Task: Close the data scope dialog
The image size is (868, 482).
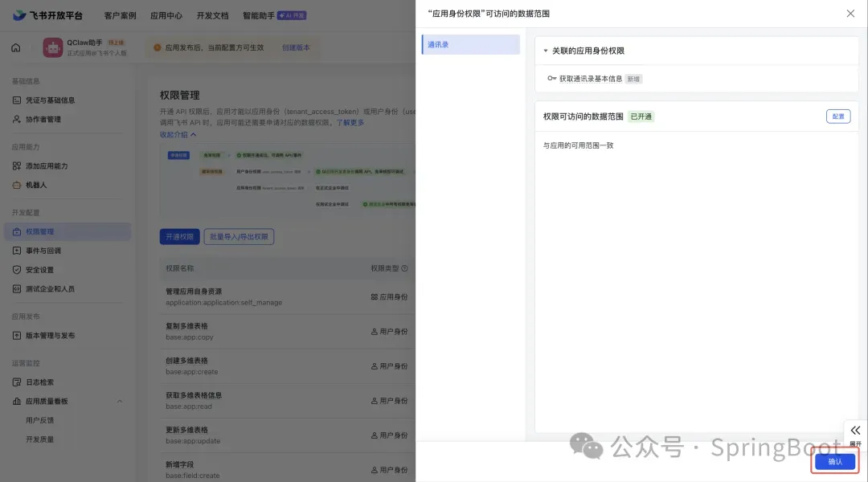Action: (851, 14)
